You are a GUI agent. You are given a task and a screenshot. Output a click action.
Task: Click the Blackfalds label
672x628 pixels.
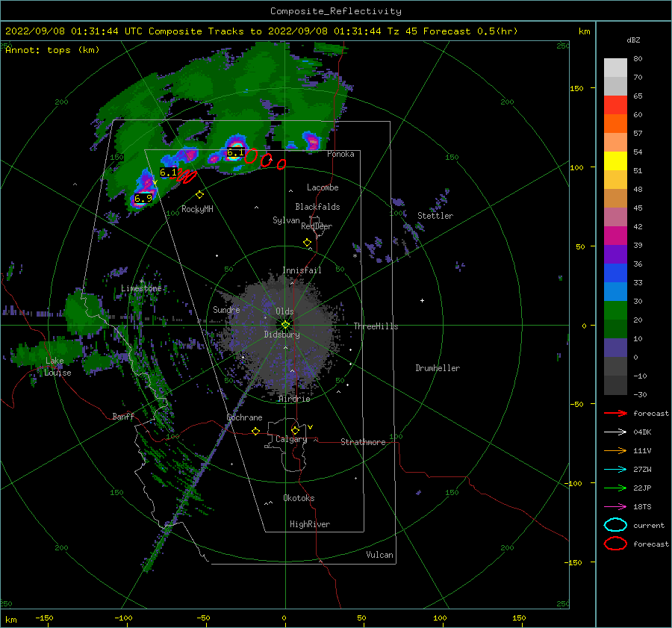pos(317,207)
